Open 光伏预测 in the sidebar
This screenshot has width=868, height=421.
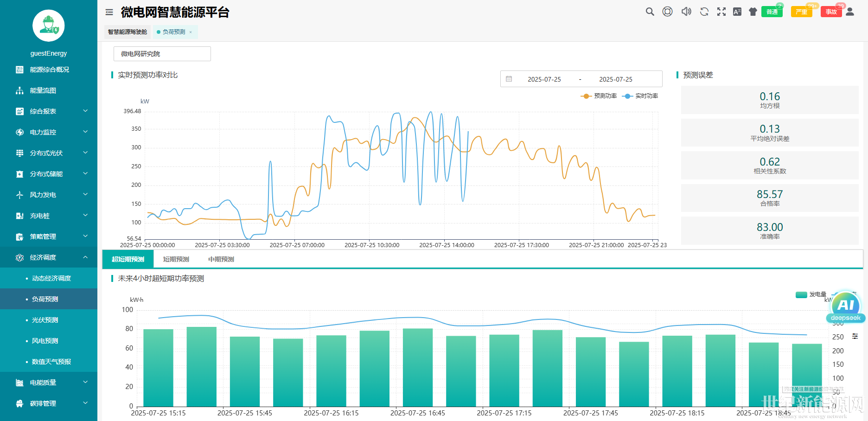point(45,320)
